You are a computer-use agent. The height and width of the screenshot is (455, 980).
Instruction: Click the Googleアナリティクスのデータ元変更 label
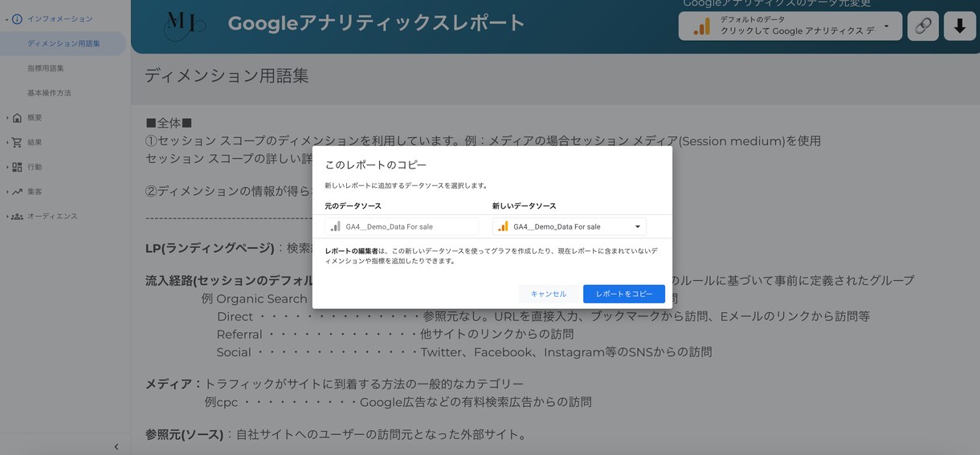[x=777, y=4]
